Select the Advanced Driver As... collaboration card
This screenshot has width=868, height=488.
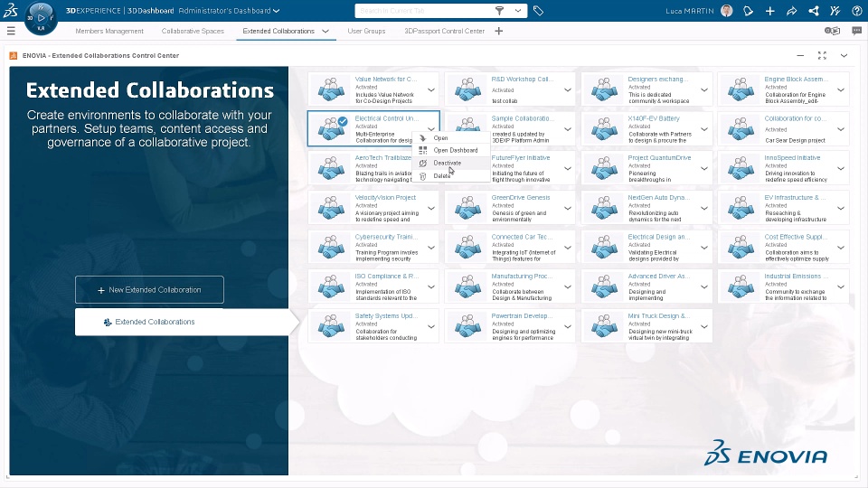[x=646, y=286]
